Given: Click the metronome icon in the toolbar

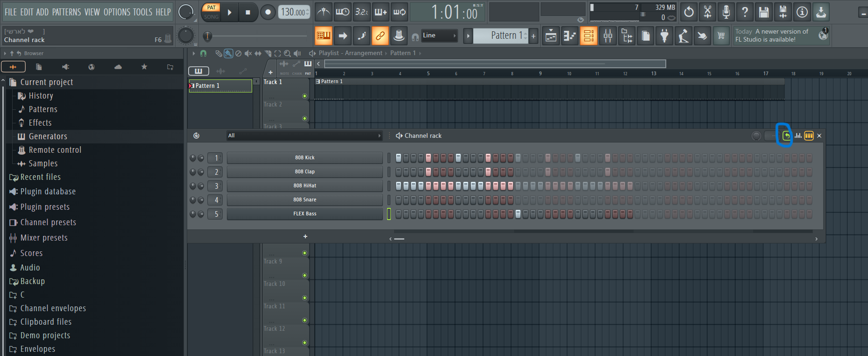Looking at the screenshot, I should (x=324, y=12).
